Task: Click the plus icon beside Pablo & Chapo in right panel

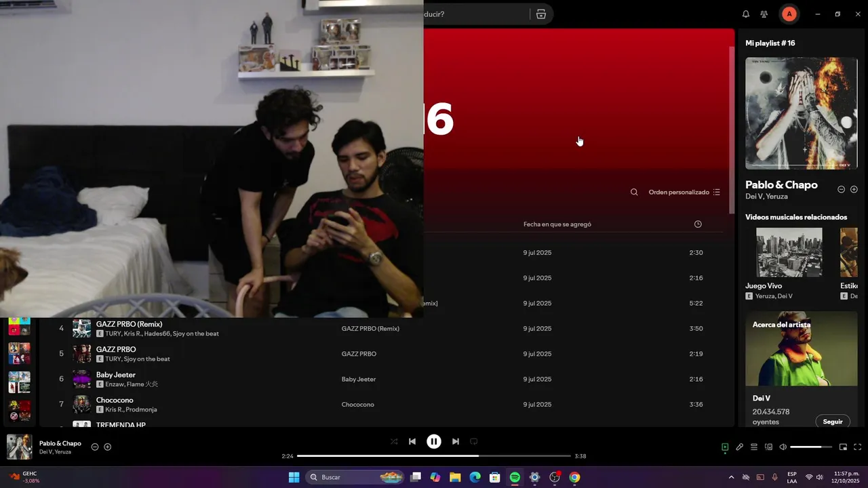Action: point(854,190)
